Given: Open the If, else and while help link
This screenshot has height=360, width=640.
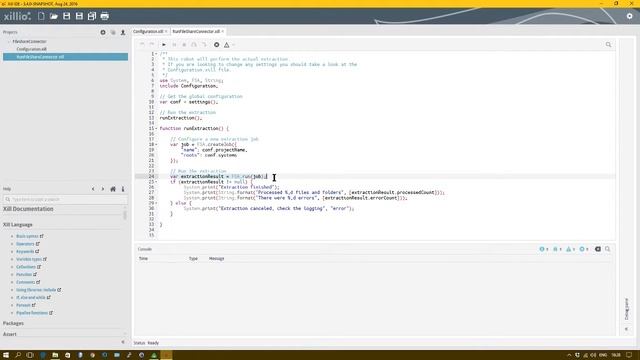Looking at the screenshot, I should pos(31,298).
